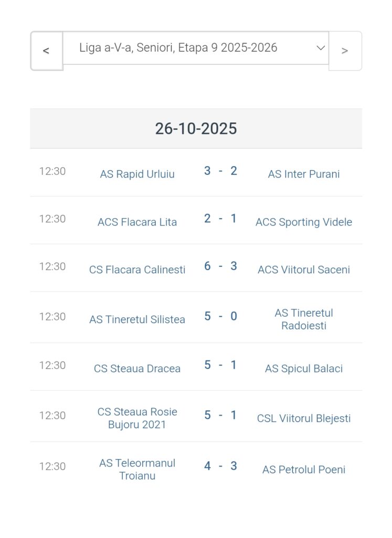Click the dropdown chevron arrow
The image size is (392, 538).
(321, 48)
